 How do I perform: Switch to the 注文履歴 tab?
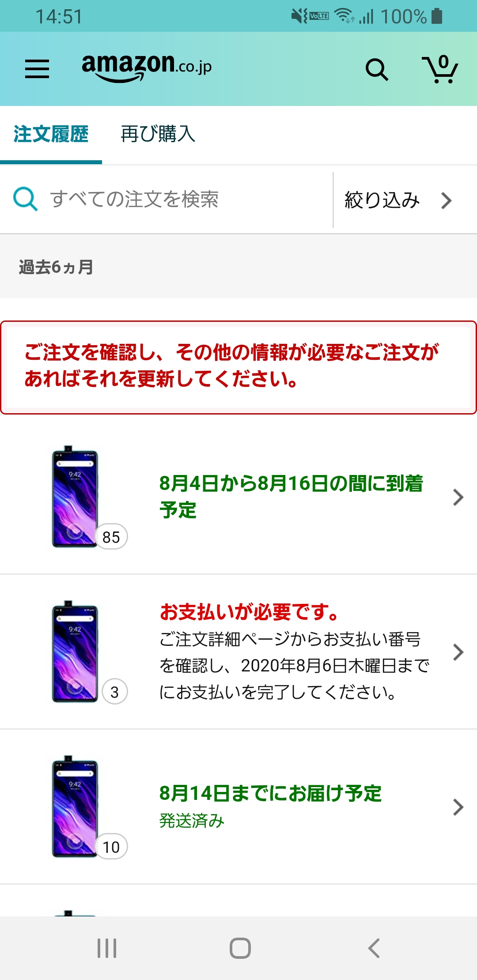(51, 134)
